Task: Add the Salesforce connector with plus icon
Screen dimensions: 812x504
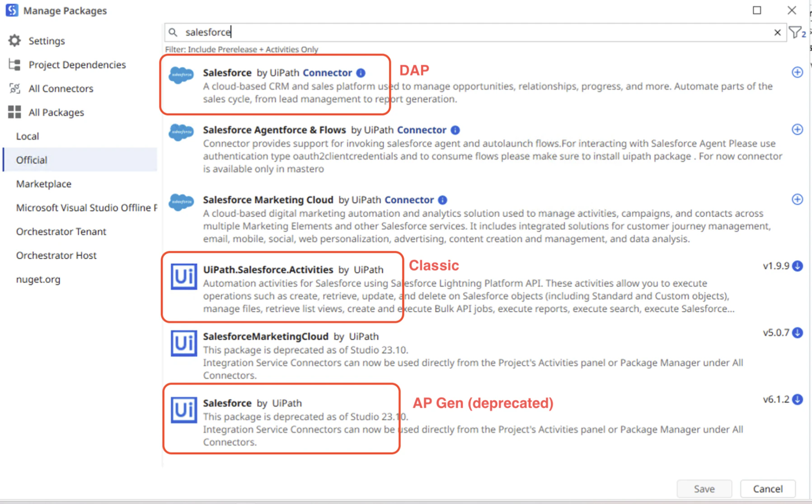Action: tap(798, 72)
